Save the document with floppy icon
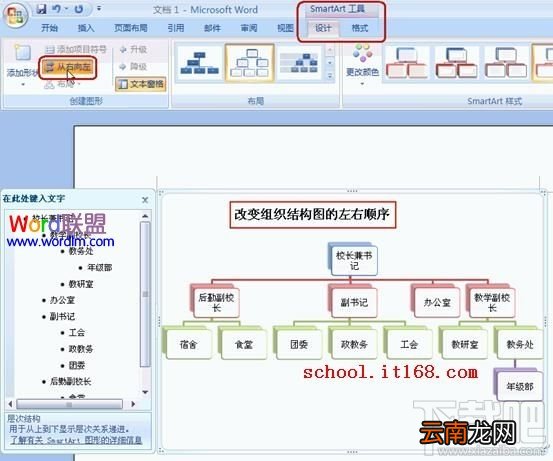553x461 pixels. point(42,9)
